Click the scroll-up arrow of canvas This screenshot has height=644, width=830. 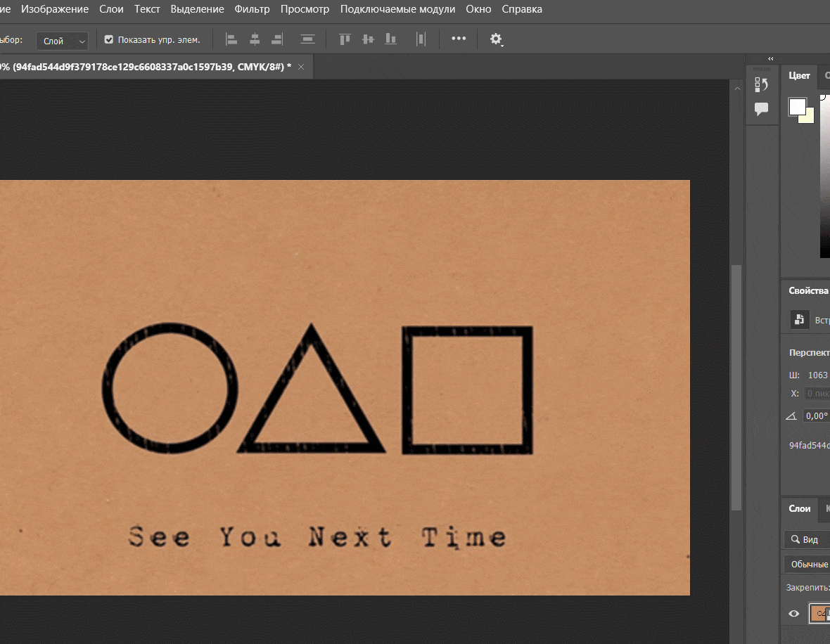pos(737,89)
